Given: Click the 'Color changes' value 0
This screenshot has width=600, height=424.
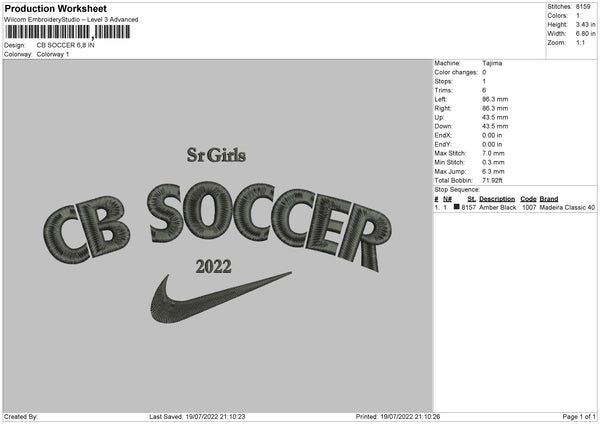Looking at the screenshot, I should [484, 72].
